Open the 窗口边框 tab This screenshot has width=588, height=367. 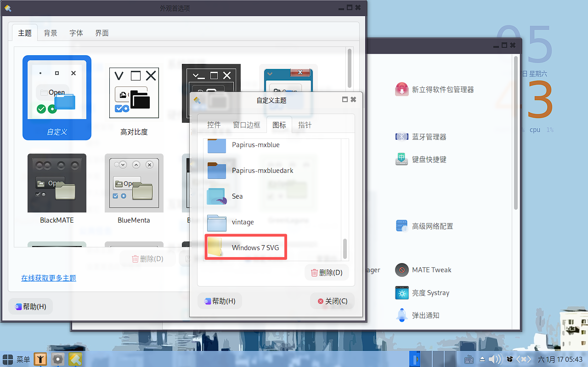click(247, 125)
